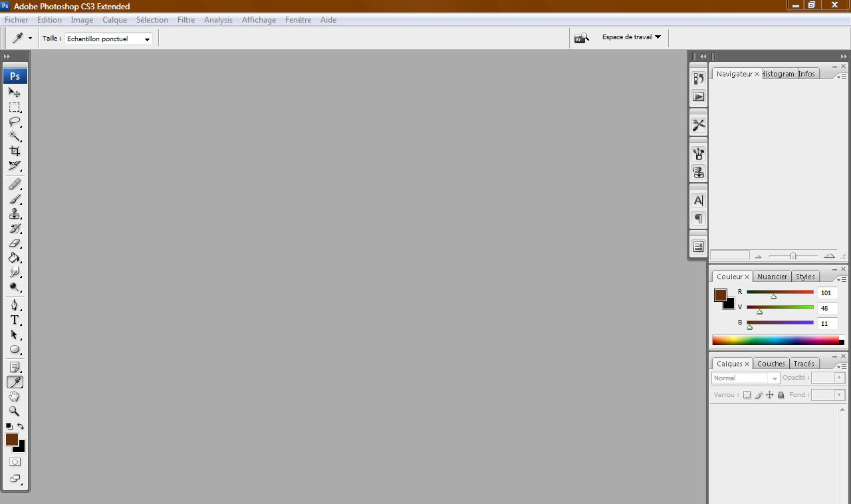Select the Brush tool
This screenshot has width=851, height=504.
coord(15,199)
